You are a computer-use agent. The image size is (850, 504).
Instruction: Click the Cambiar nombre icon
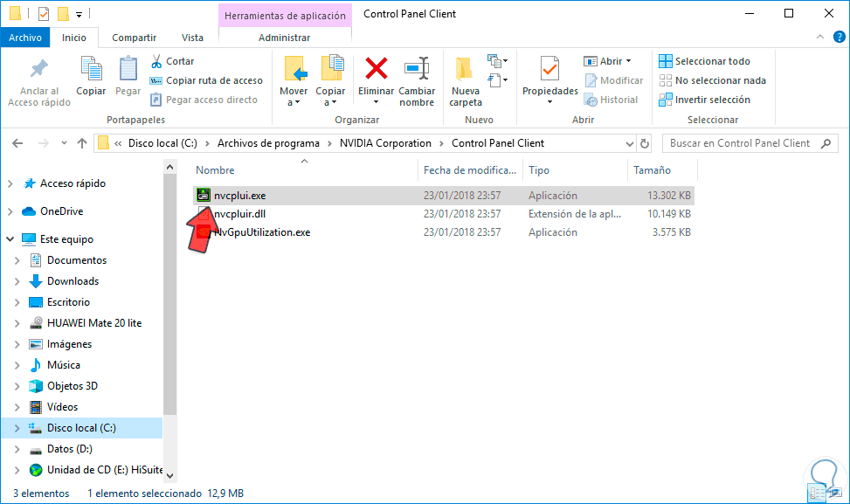click(417, 69)
